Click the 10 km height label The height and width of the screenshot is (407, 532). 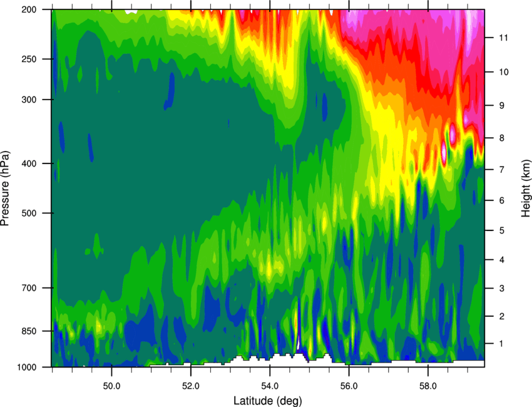coord(503,72)
